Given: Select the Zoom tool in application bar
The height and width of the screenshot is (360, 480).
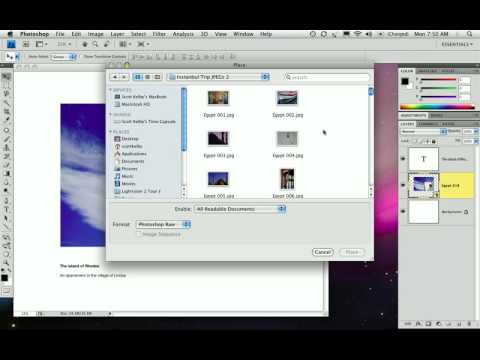Looking at the screenshot, I should [95, 44].
